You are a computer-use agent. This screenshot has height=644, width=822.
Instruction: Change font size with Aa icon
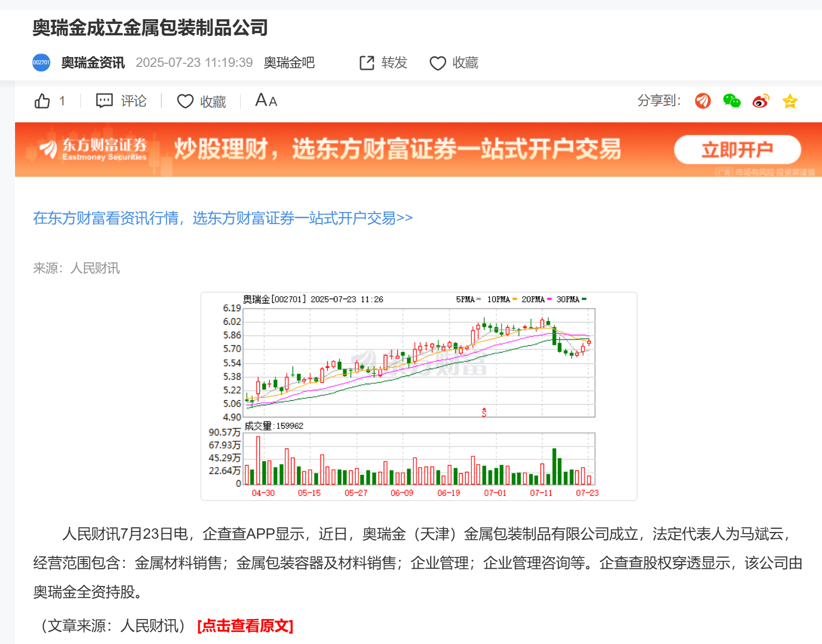266,100
